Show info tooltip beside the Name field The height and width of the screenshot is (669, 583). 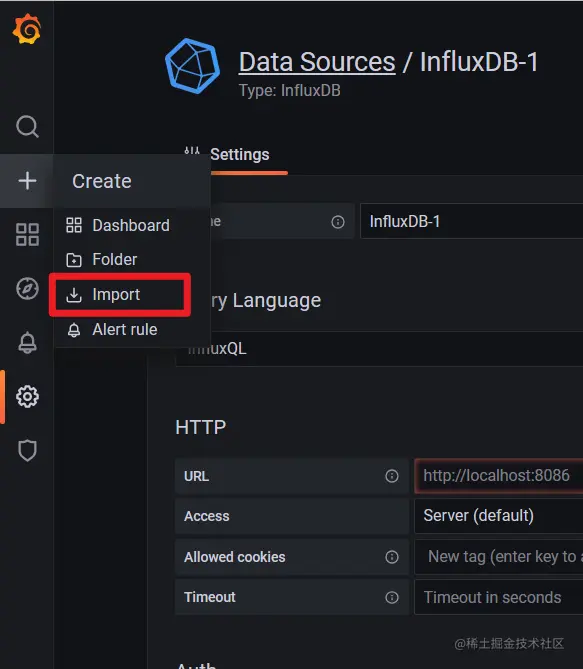tap(338, 222)
